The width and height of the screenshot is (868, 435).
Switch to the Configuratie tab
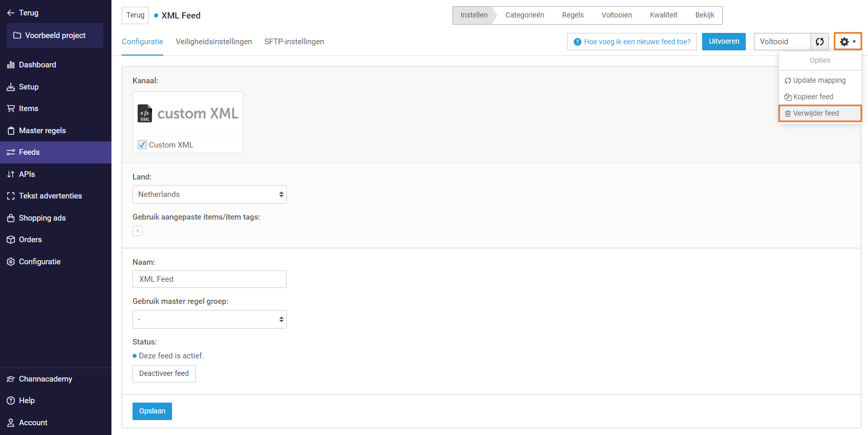(142, 42)
